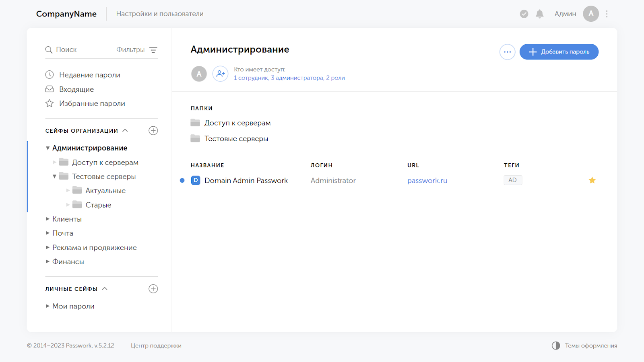Add a new personal vault with plus icon
Image resolution: width=644 pixels, height=362 pixels.
(x=153, y=289)
